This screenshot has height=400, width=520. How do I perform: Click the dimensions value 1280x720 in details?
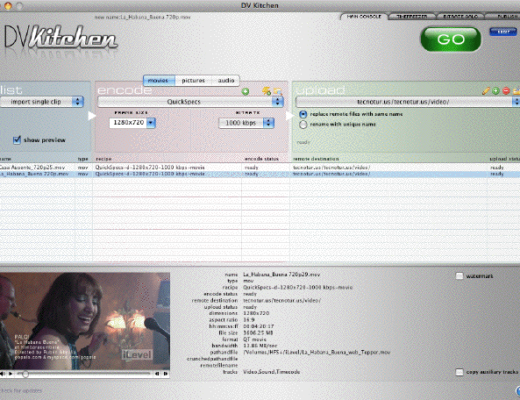256,313
